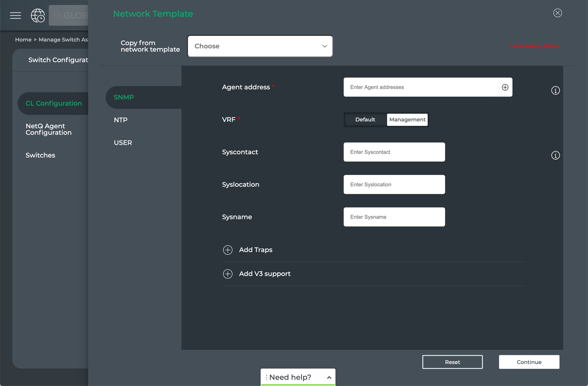Viewport: 588px width, 386px height.
Task: Click the plus icon in Agent address field
Action: (x=505, y=87)
